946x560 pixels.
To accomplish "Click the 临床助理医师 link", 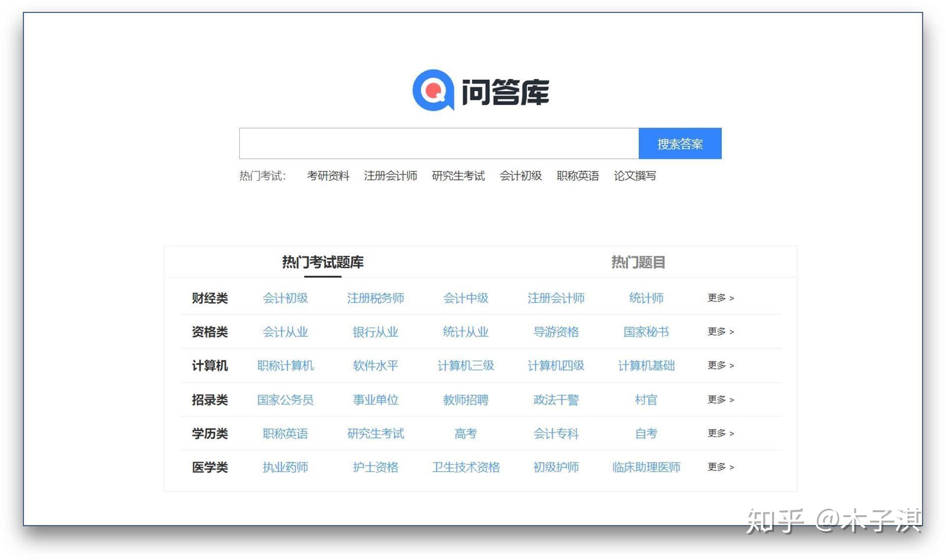I will (646, 467).
